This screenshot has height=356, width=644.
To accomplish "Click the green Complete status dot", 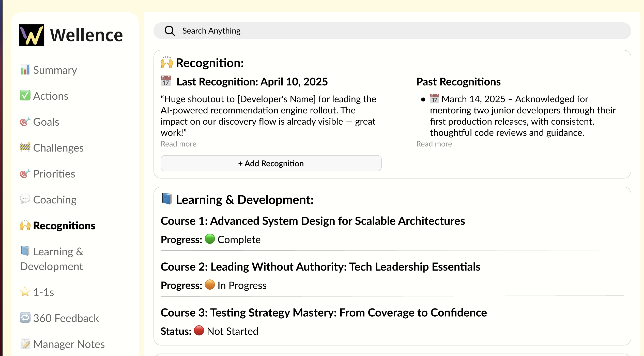I will pos(210,239).
